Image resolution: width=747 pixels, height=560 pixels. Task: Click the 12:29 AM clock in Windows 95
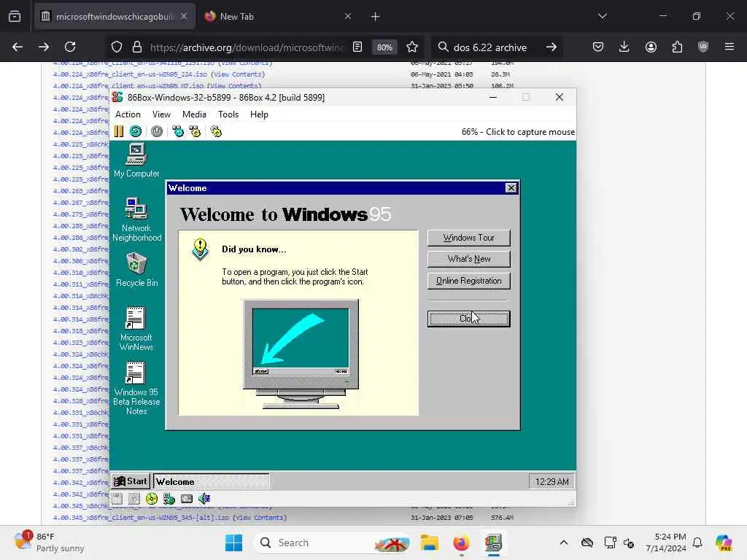coord(551,482)
